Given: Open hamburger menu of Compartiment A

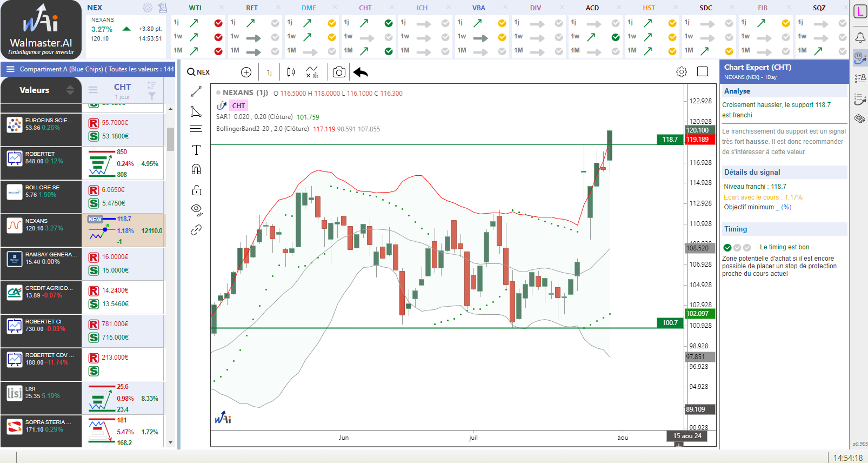Looking at the screenshot, I should click(x=10, y=69).
